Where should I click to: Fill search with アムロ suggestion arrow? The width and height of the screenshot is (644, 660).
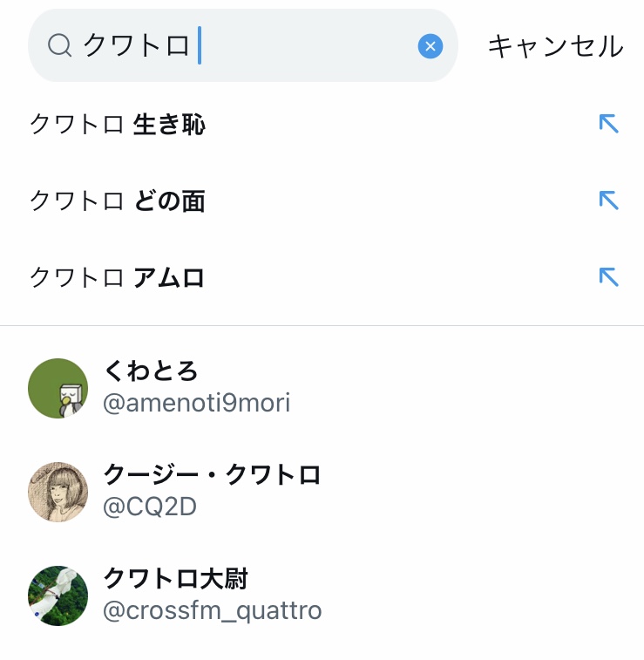click(x=608, y=277)
